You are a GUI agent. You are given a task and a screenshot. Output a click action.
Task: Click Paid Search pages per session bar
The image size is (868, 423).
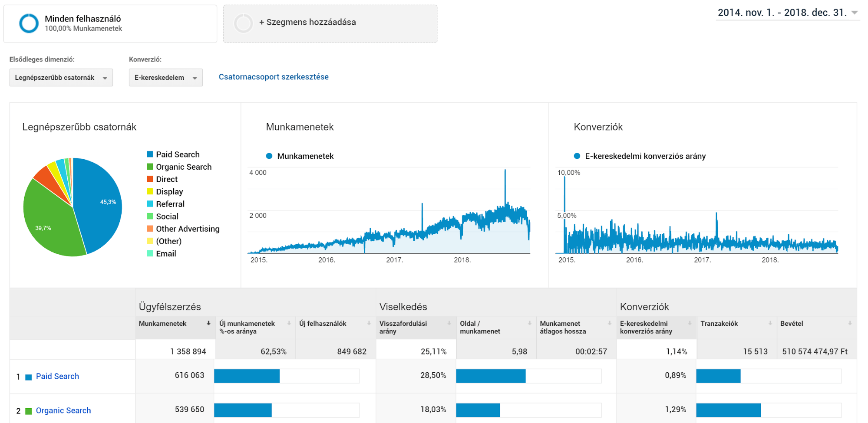(491, 376)
